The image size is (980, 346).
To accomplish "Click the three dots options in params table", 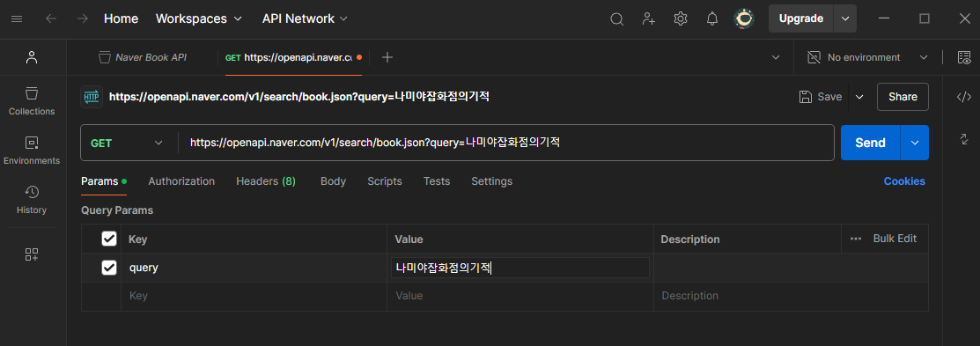I will click(x=856, y=239).
